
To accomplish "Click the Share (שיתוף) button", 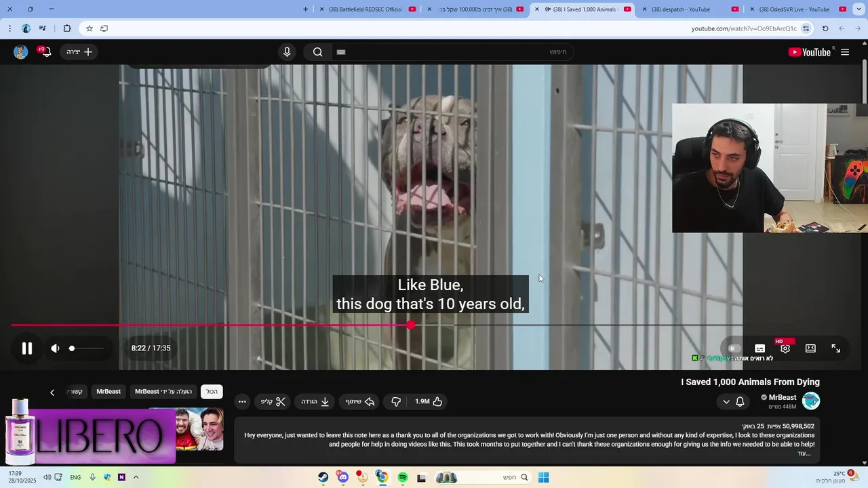I will click(360, 402).
